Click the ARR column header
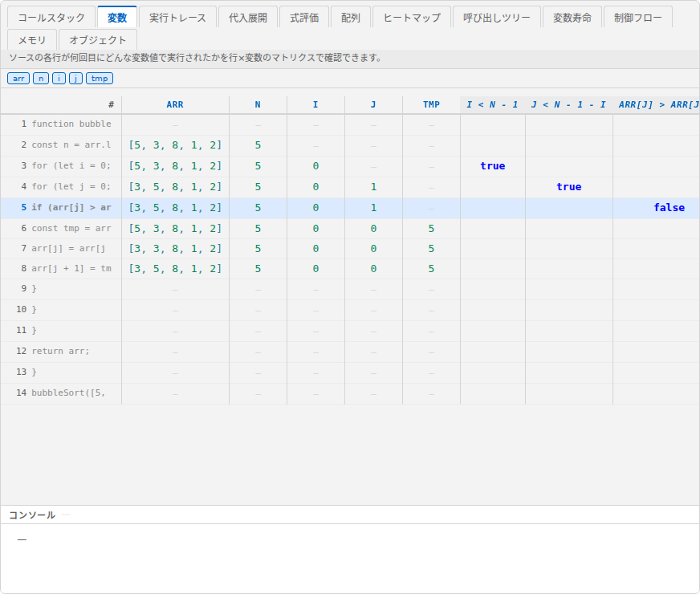 tap(175, 104)
